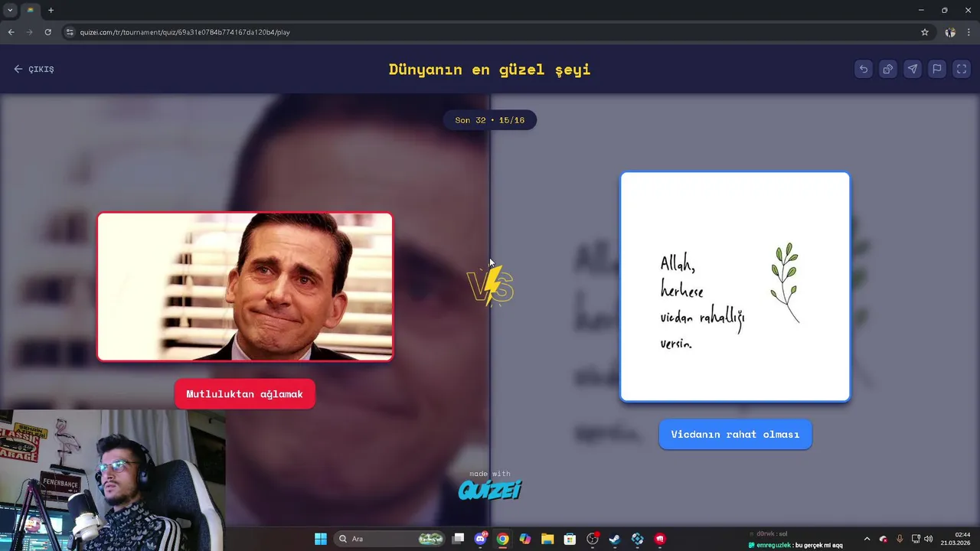The width and height of the screenshot is (980, 551).
Task: Click the share paper-plane icon
Action: 913,69
